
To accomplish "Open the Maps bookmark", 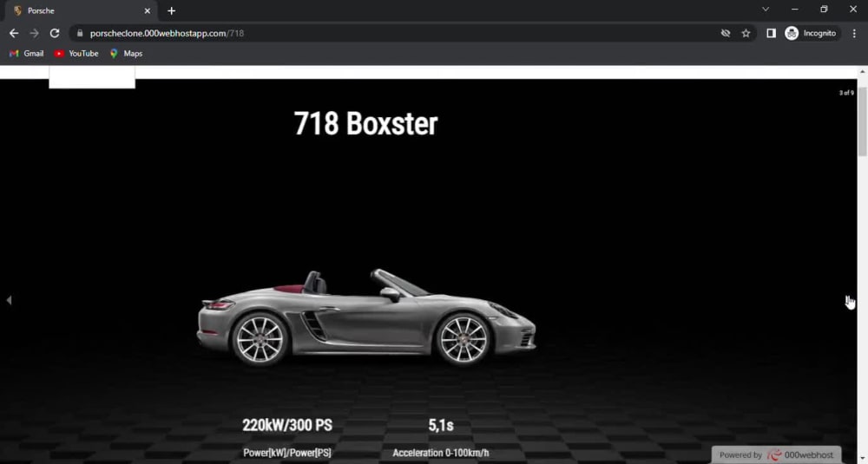I will click(126, 54).
